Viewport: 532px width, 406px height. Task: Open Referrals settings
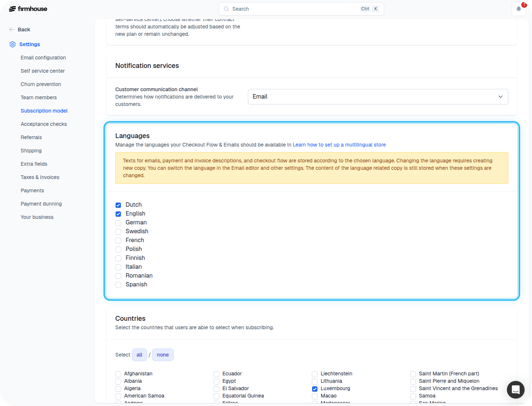click(x=31, y=137)
